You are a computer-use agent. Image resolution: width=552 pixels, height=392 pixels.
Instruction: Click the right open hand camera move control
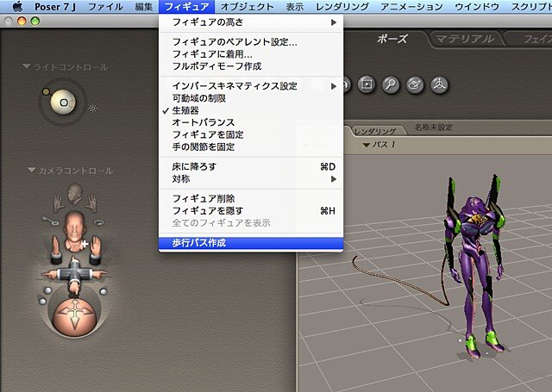[95, 251]
